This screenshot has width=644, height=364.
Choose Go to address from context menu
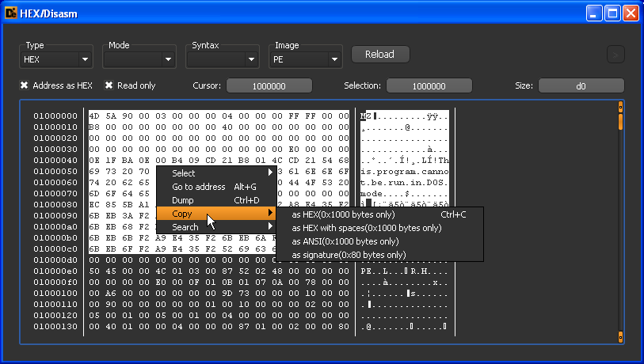pyautogui.click(x=199, y=187)
